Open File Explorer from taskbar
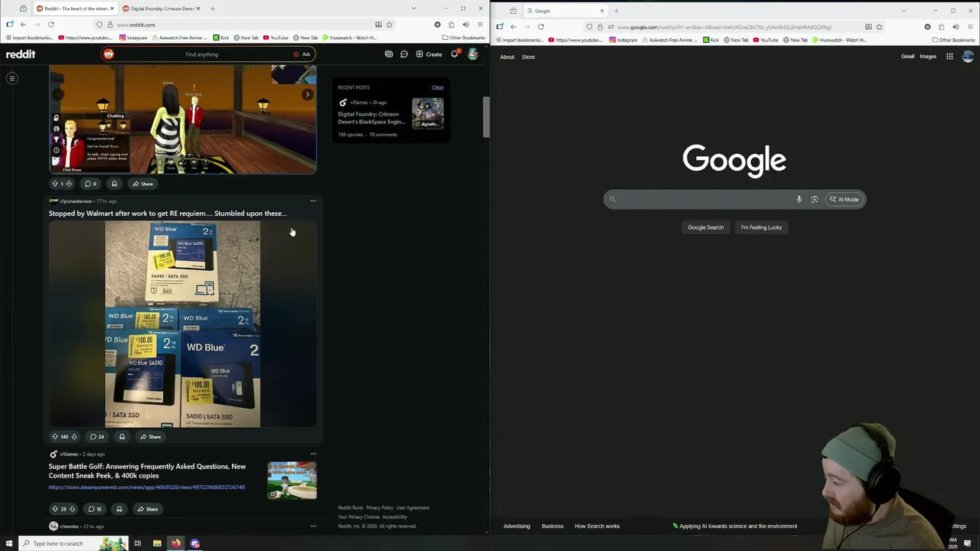This screenshot has height=551, width=980. [x=157, y=543]
